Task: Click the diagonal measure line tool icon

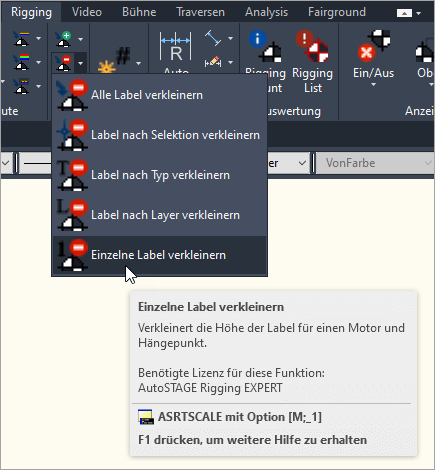Action: click(213, 38)
